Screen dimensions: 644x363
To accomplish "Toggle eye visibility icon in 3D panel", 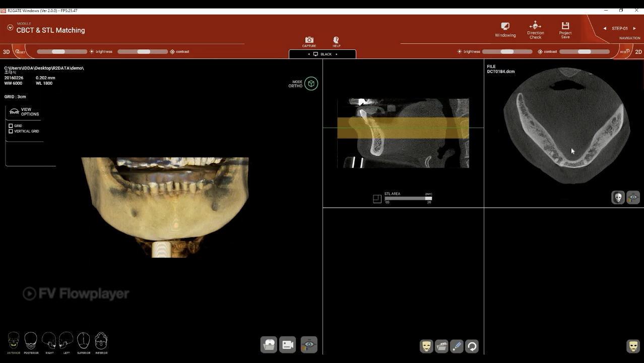I will 309,344.
